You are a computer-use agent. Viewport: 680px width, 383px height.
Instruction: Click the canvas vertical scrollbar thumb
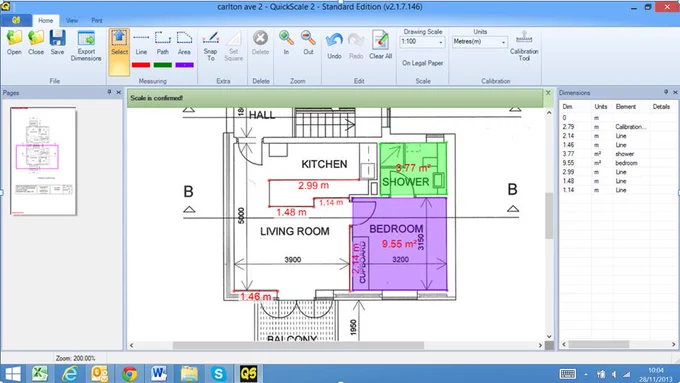click(549, 216)
